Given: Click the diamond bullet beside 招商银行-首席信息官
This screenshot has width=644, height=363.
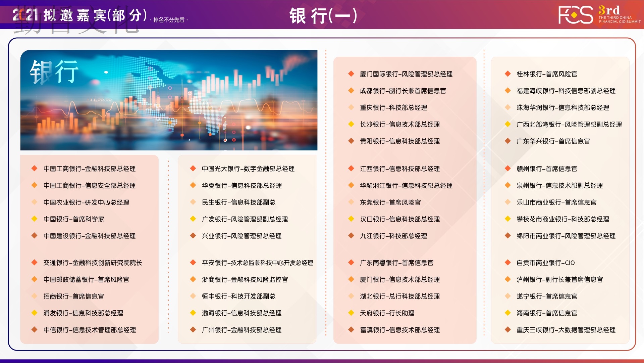Looking at the screenshot, I should pyautogui.click(x=34, y=296).
